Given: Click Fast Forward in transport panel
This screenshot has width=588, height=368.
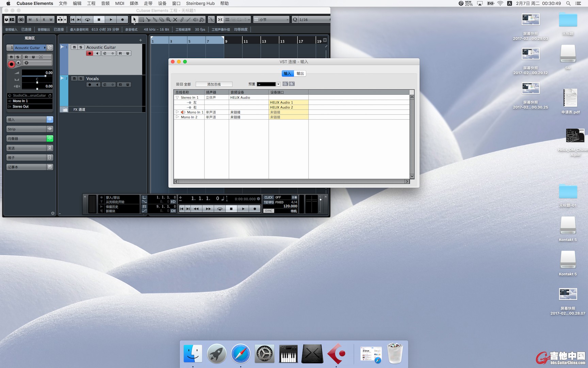Looking at the screenshot, I should pyautogui.click(x=208, y=209).
